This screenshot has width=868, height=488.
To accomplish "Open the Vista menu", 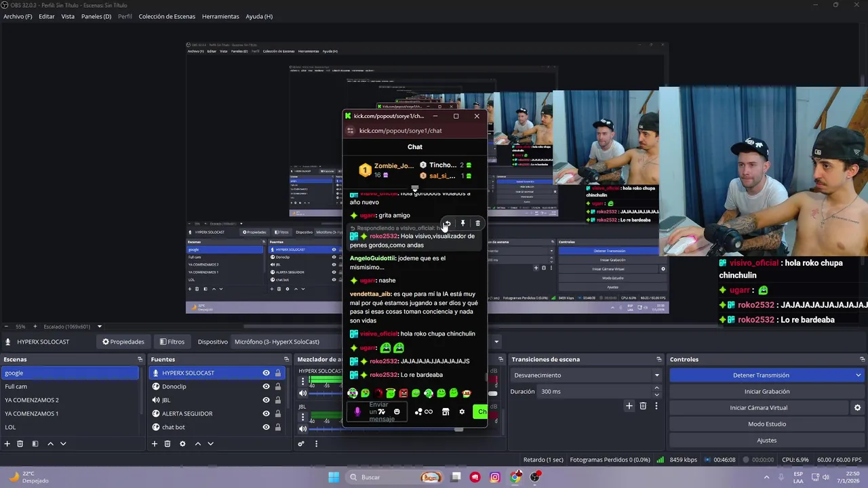I will coord(68,16).
